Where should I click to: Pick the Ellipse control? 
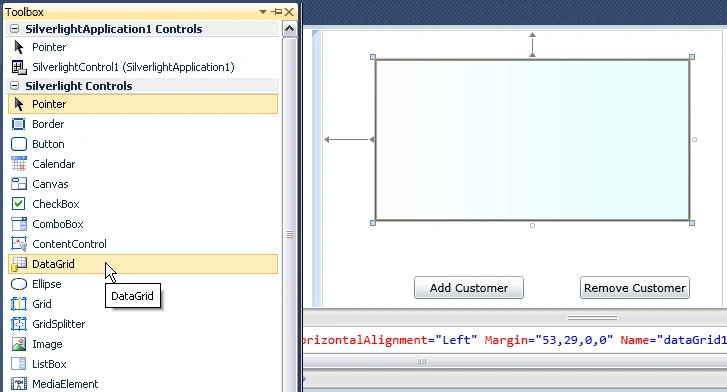[x=143, y=284]
